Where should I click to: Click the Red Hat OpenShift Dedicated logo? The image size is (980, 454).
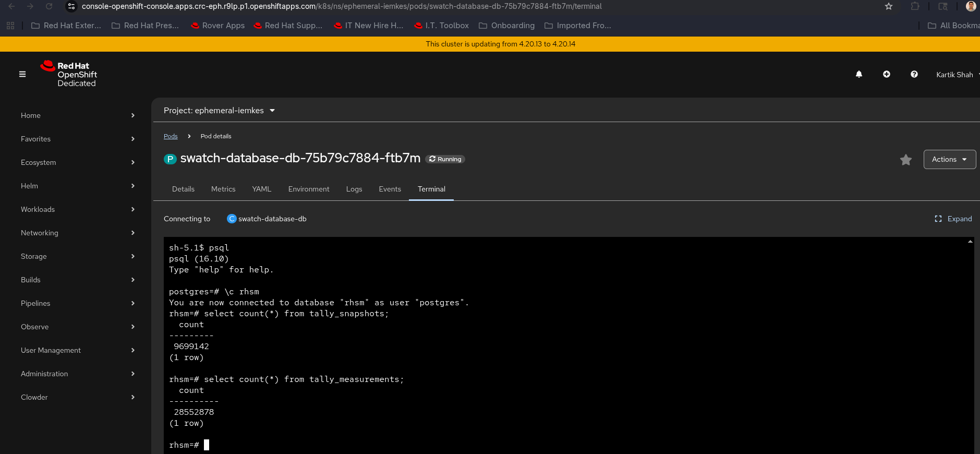pyautogui.click(x=69, y=74)
